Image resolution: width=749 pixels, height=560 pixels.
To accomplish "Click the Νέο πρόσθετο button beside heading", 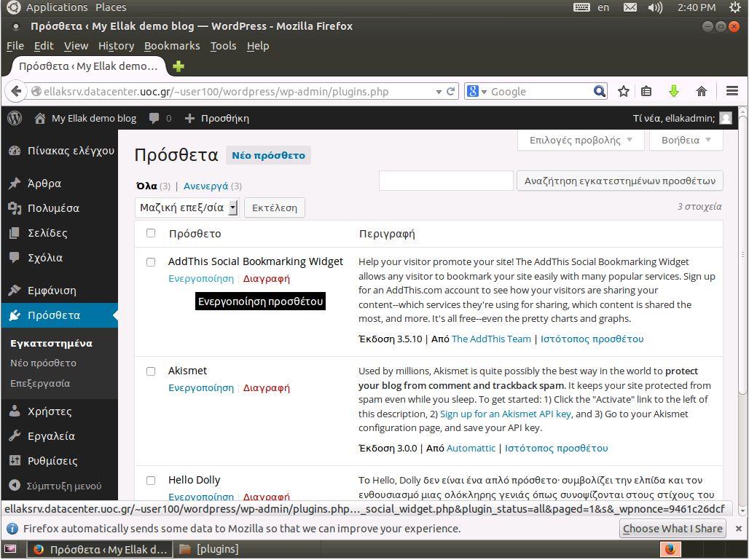I will pyautogui.click(x=268, y=156).
